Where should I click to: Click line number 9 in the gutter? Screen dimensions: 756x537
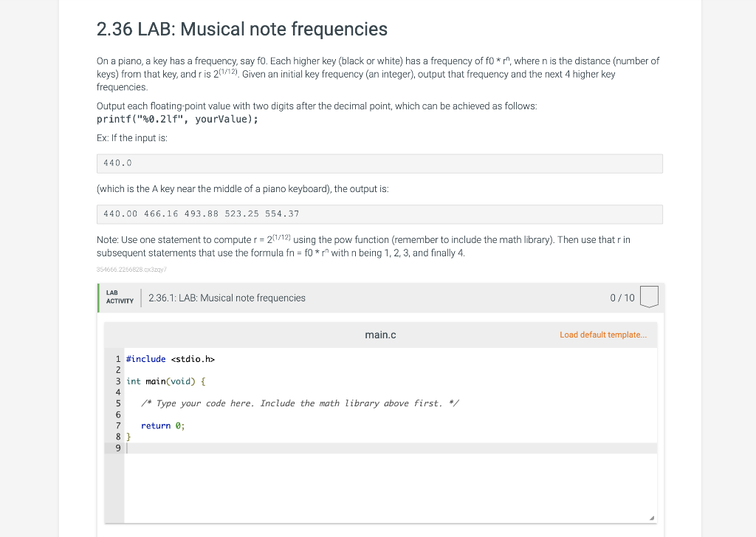click(x=117, y=448)
